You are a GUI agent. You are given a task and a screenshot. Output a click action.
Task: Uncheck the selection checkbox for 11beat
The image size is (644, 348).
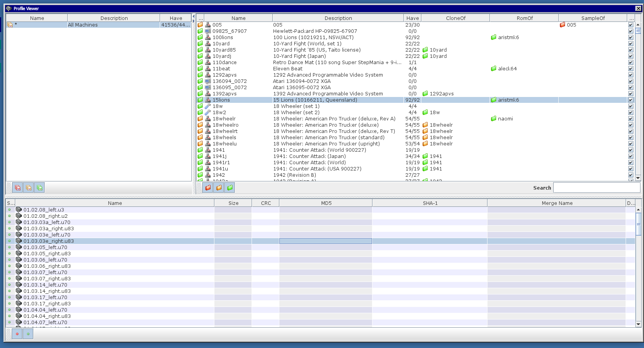pyautogui.click(x=631, y=68)
